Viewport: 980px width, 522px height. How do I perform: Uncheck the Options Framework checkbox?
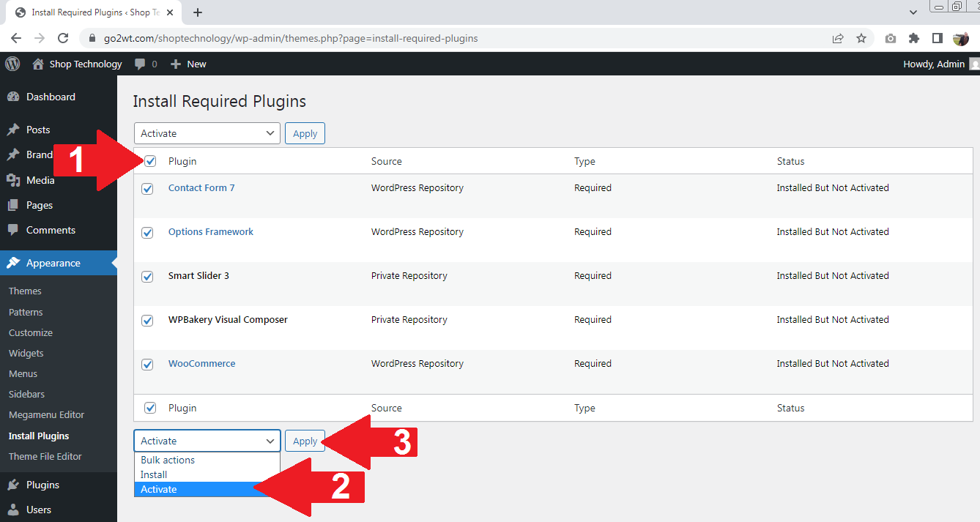tap(147, 233)
